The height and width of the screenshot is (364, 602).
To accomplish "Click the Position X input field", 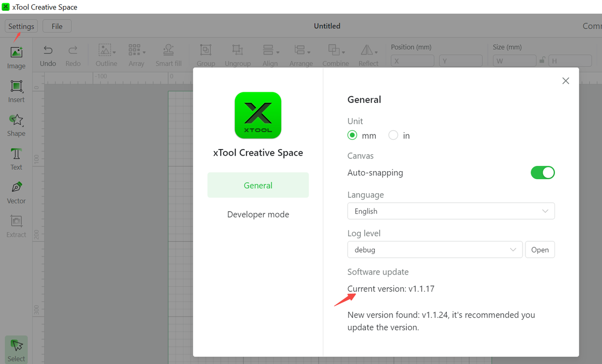I will [412, 61].
